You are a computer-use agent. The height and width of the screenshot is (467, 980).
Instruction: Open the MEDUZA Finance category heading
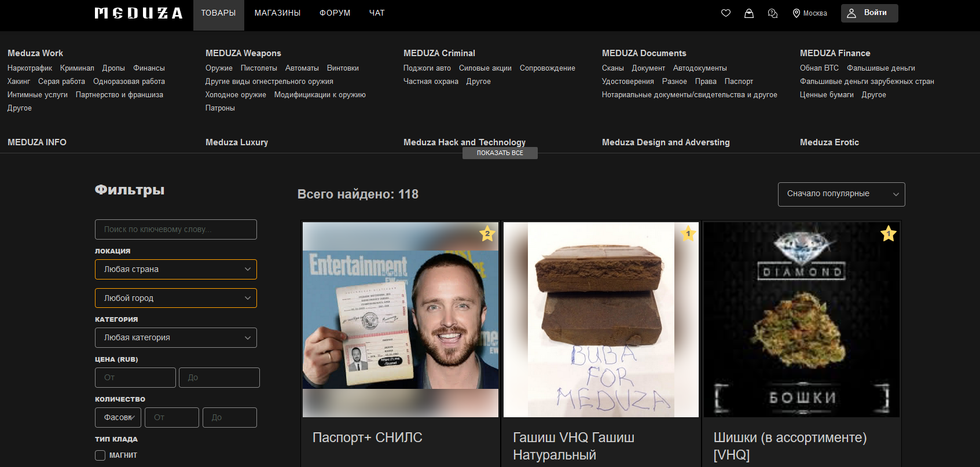point(835,53)
